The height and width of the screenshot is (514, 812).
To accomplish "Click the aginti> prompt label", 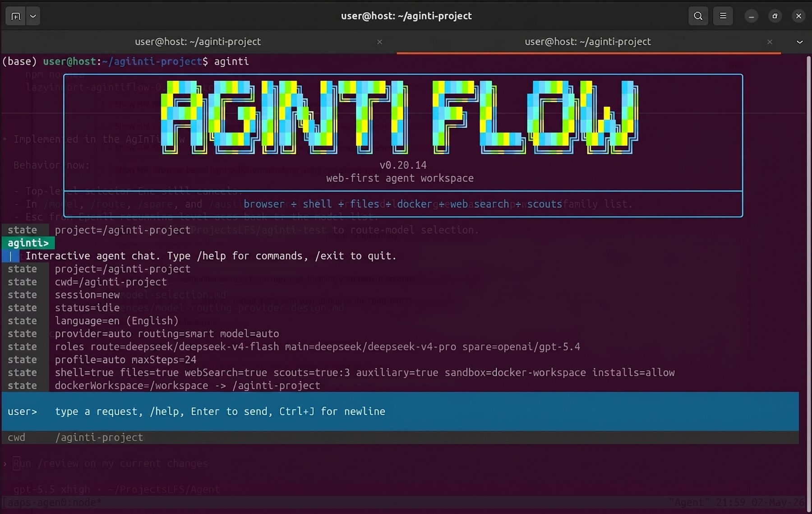I will 28,243.
